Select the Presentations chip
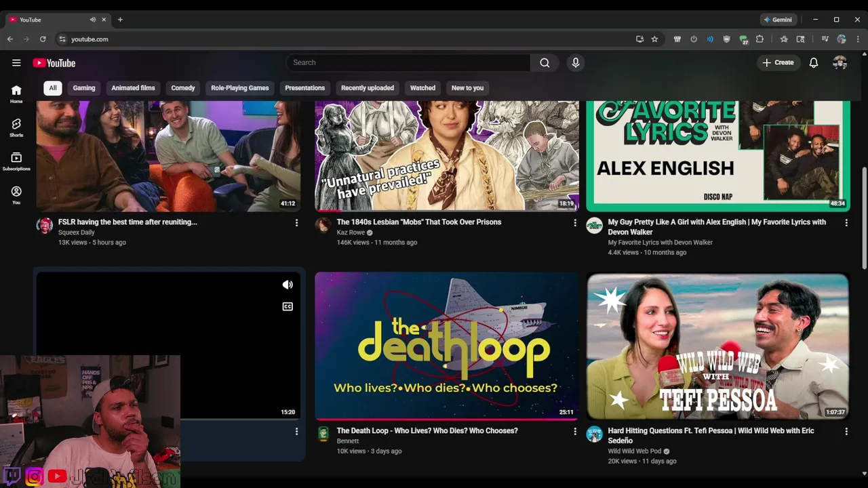This screenshot has height=488, width=868. 305,88
